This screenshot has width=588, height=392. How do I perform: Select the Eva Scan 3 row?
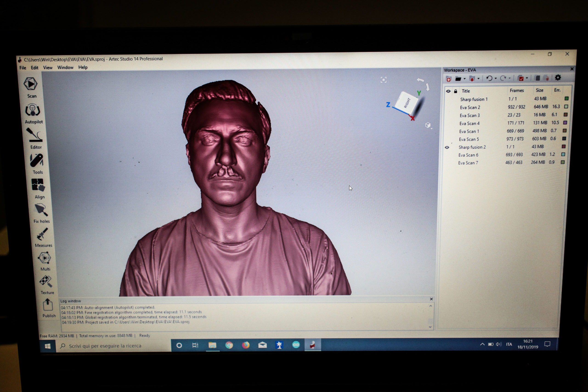coord(507,115)
